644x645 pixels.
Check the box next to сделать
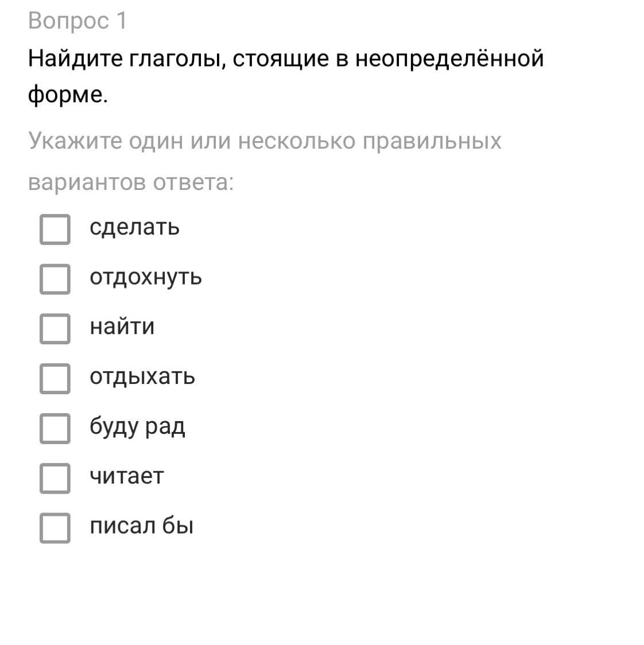[x=55, y=230]
